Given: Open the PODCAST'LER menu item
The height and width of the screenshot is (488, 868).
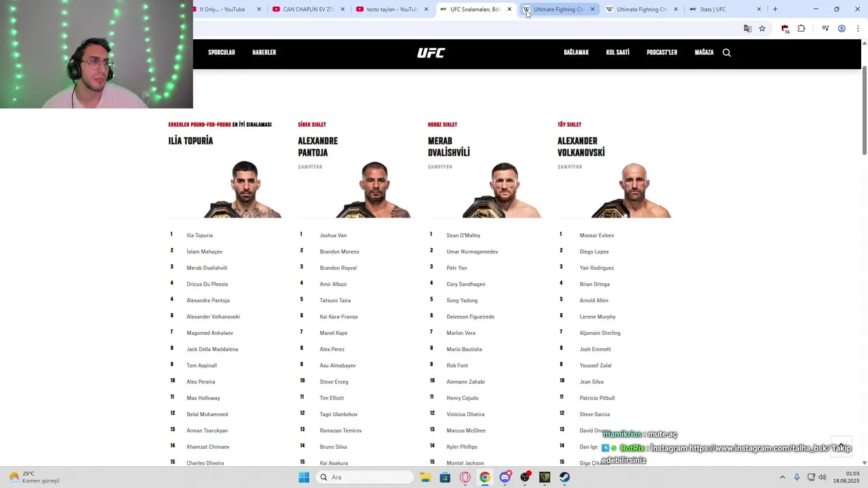Looking at the screenshot, I should pos(662,53).
